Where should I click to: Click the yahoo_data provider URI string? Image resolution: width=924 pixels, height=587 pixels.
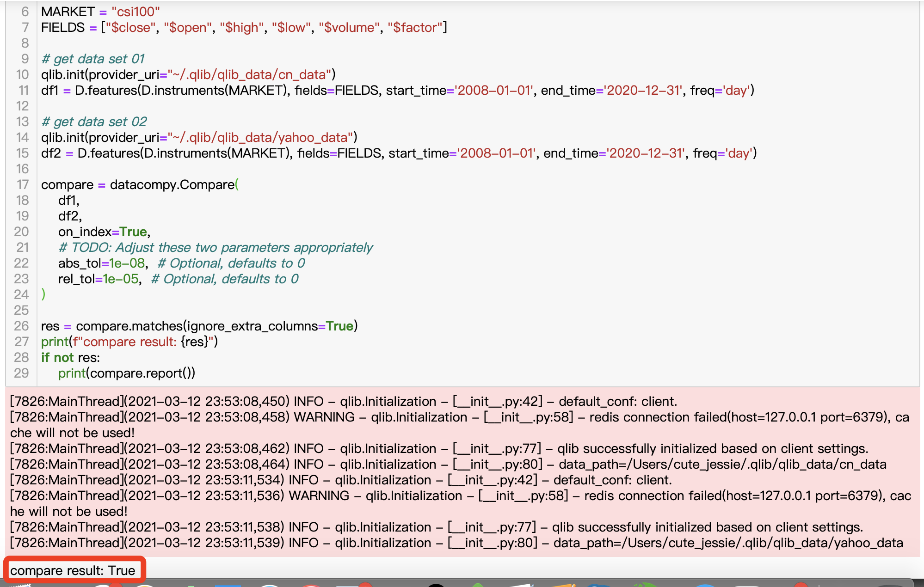[x=261, y=137]
